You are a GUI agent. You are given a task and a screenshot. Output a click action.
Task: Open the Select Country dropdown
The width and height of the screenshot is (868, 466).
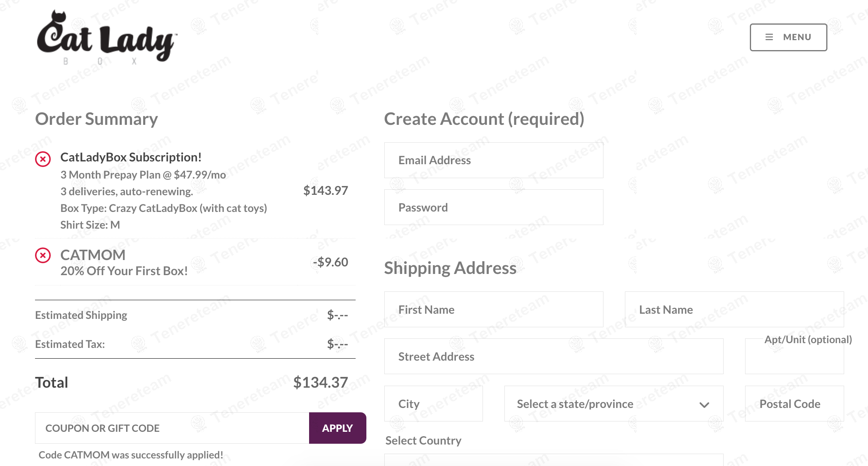[x=553, y=460]
